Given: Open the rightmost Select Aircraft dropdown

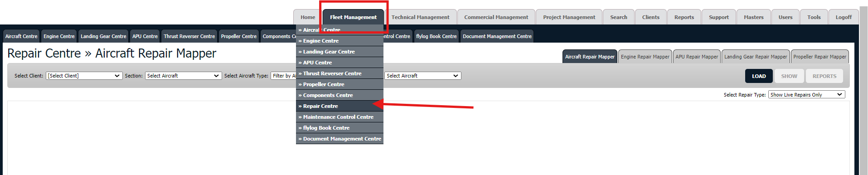Looking at the screenshot, I should tap(423, 76).
